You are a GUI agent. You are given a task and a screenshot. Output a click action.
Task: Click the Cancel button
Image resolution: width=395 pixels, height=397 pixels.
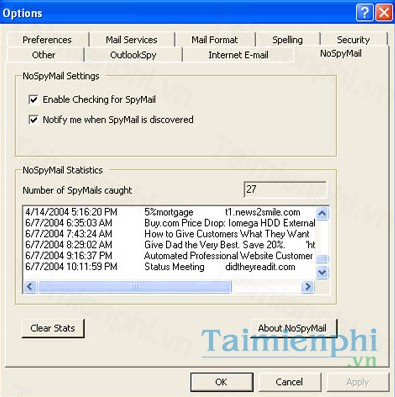click(x=289, y=382)
